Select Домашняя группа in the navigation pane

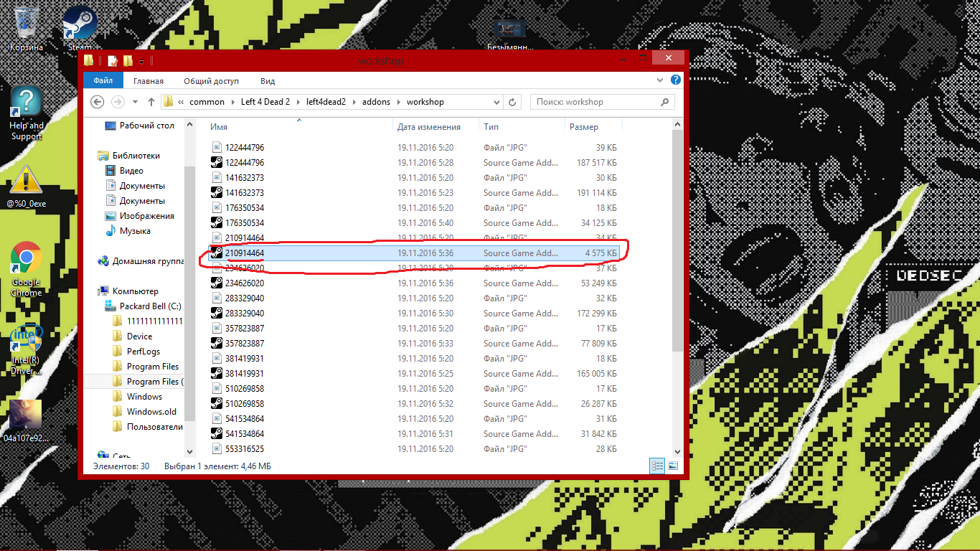coord(148,261)
